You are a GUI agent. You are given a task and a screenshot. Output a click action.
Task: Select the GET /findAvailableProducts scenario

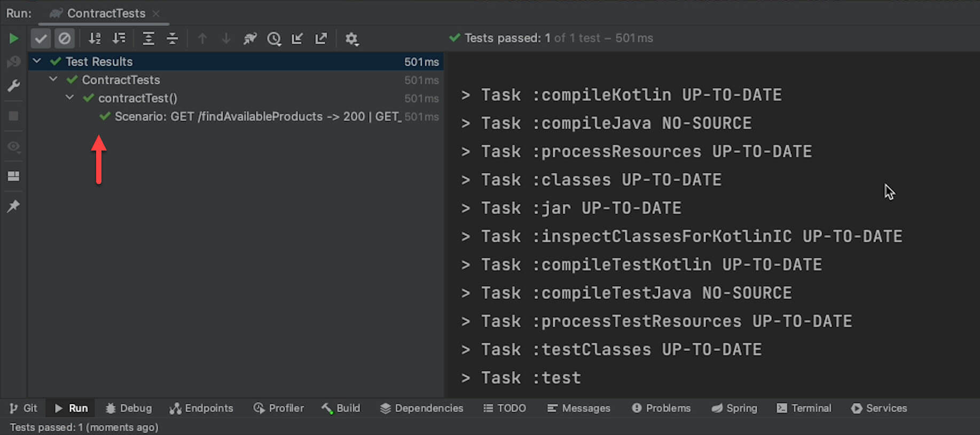tap(256, 116)
